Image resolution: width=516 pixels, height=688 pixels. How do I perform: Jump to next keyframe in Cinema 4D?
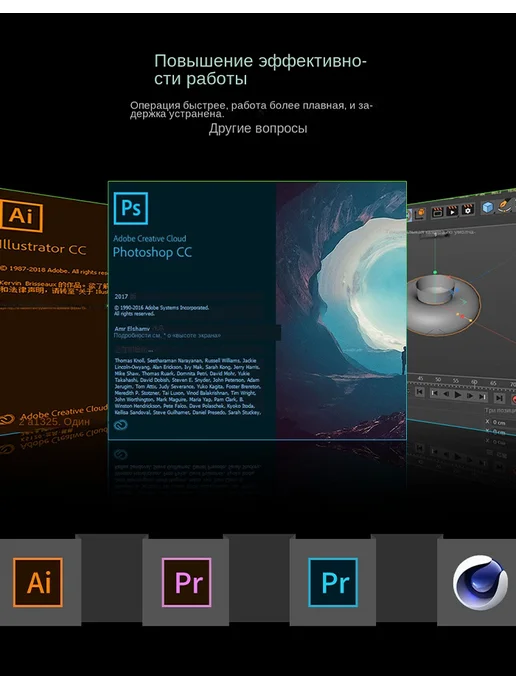tap(483, 397)
